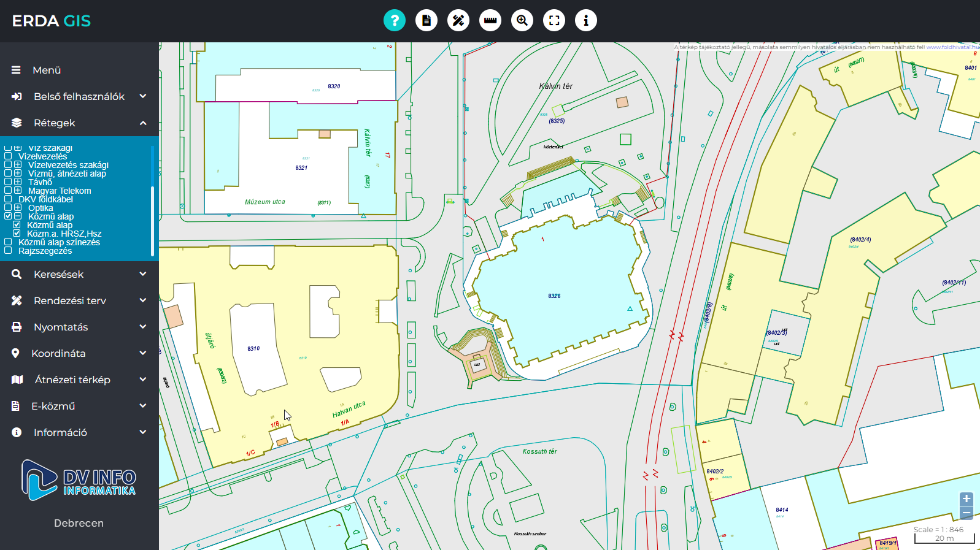Show the full extent with the expand icon
The image size is (980, 550).
[554, 20]
